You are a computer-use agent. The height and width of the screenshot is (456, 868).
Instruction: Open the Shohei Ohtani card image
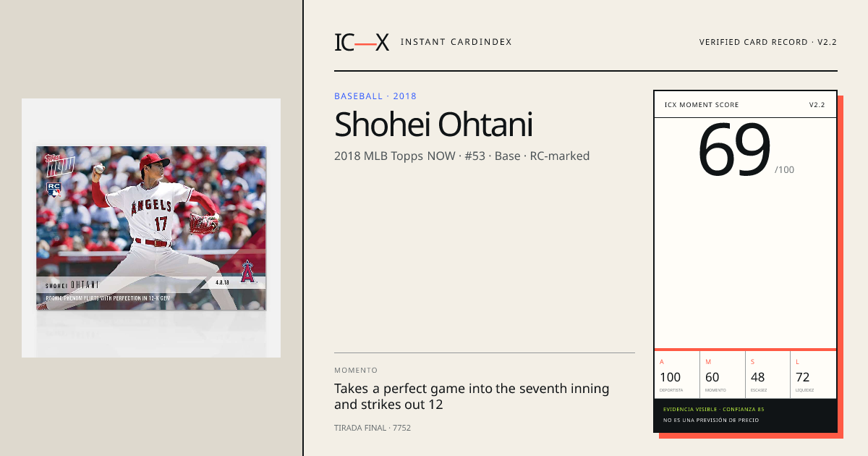pyautogui.click(x=151, y=228)
